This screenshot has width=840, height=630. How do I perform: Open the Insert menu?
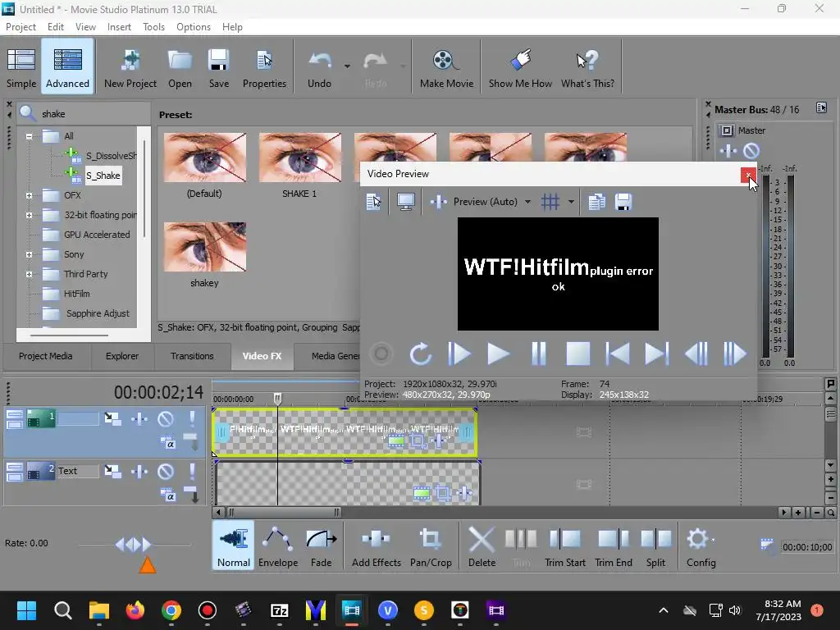tap(119, 27)
